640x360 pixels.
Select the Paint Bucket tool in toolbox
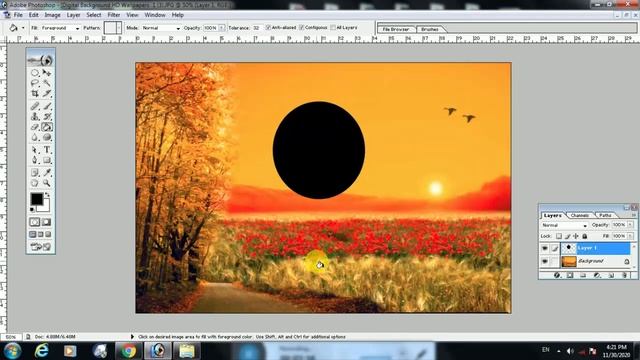[47, 127]
